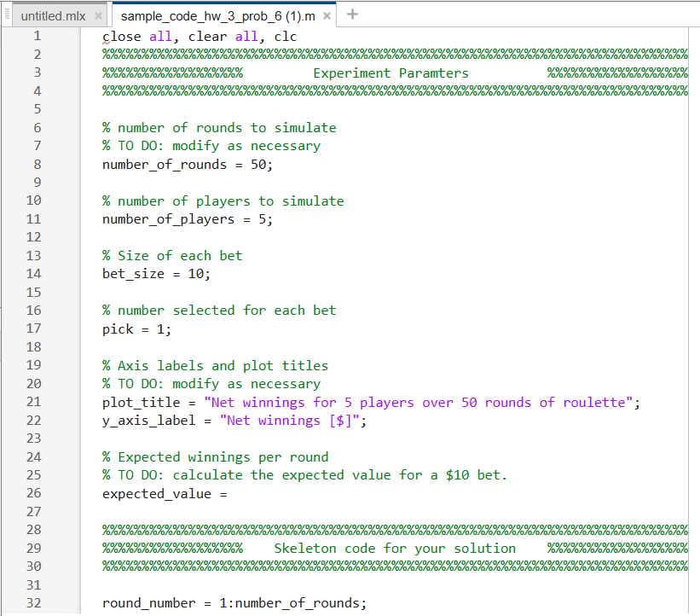Open a new editor tab with plus icon
Viewport: 700px width, 616px height.
coord(352,15)
